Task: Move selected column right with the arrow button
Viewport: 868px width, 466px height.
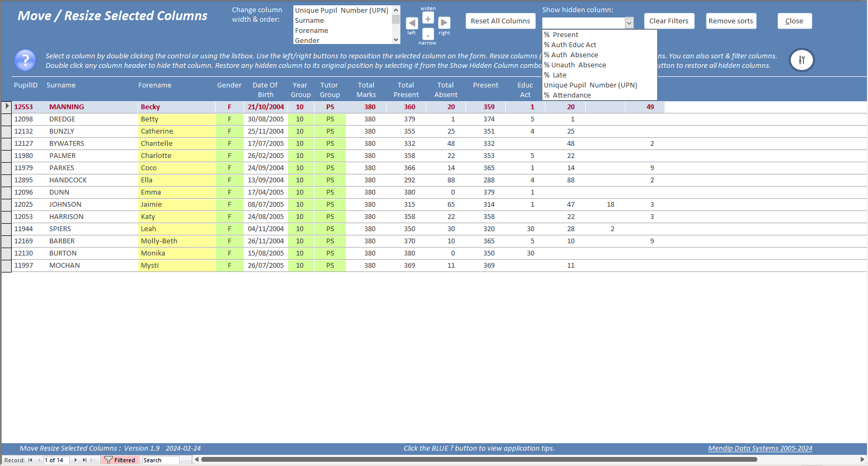Action: point(444,23)
